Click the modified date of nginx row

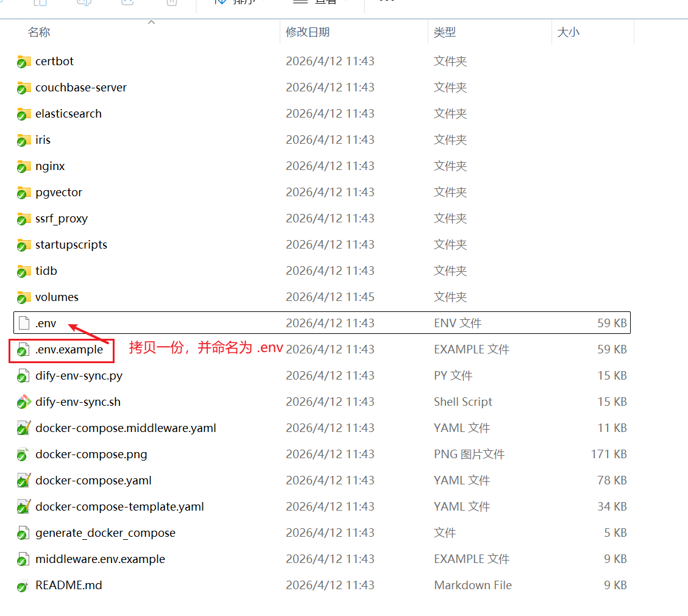330,166
